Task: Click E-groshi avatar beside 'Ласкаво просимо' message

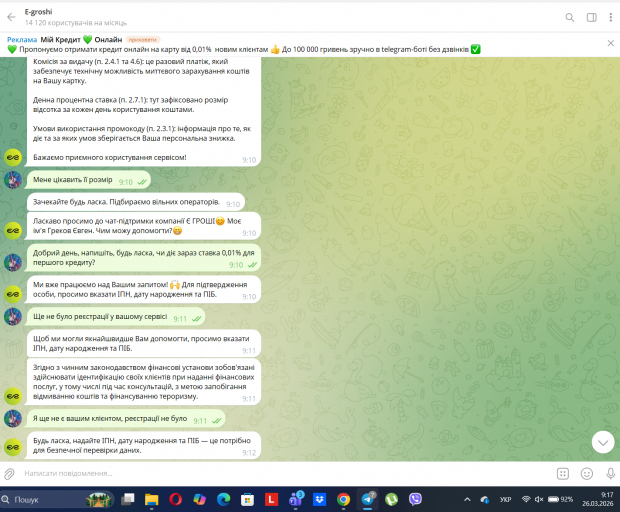Action: [13, 230]
